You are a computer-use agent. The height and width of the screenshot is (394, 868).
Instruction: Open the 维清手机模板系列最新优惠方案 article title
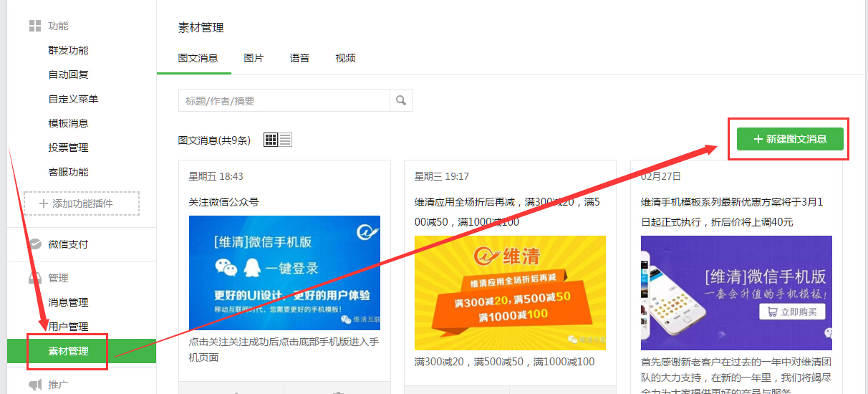tap(732, 212)
